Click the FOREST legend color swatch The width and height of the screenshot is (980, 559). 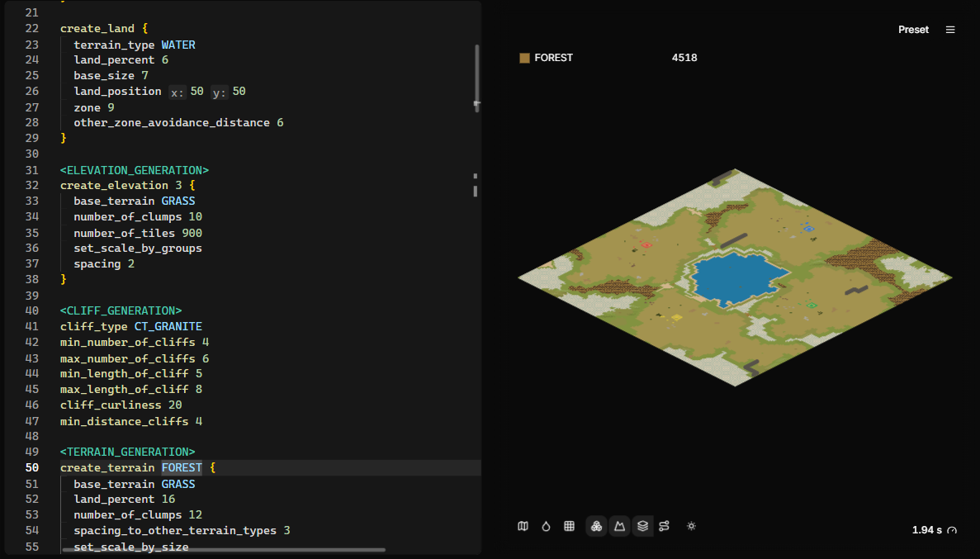tap(525, 58)
